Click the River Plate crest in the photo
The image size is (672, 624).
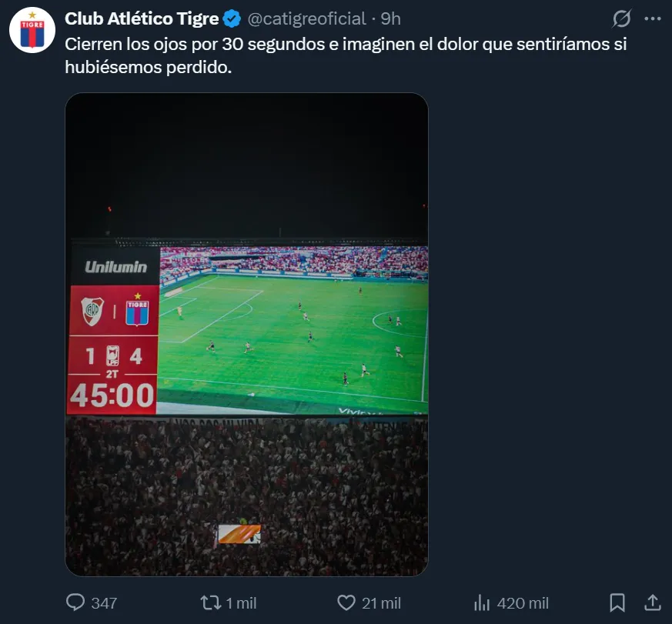tap(92, 309)
